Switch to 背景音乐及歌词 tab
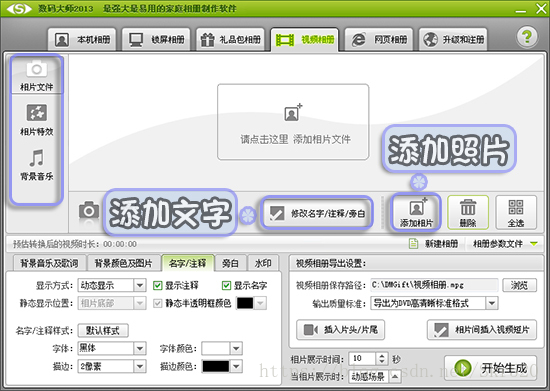 coord(49,263)
